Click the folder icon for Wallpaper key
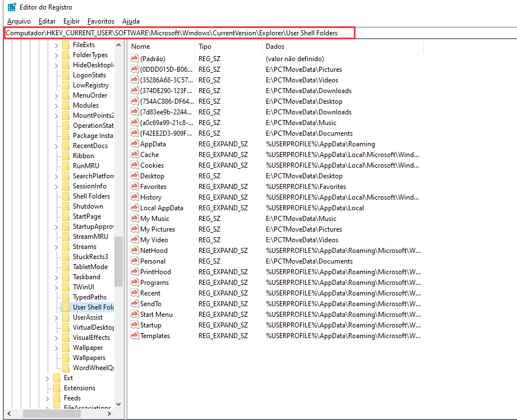The image size is (517, 420). tap(66, 348)
